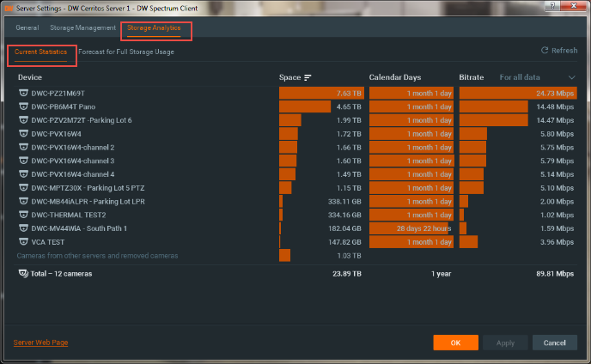
Task: Click the Refresh icon
Action: point(545,51)
